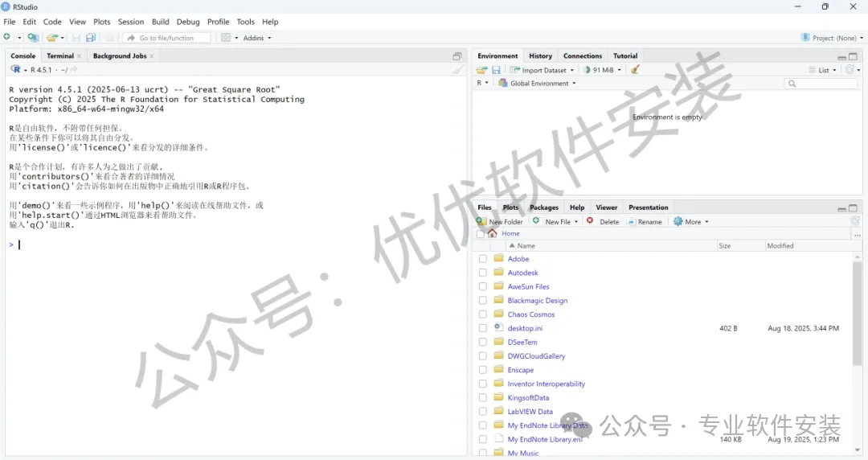This screenshot has height=460, width=868.
Task: Click the Delete button in Files
Action: pos(603,222)
